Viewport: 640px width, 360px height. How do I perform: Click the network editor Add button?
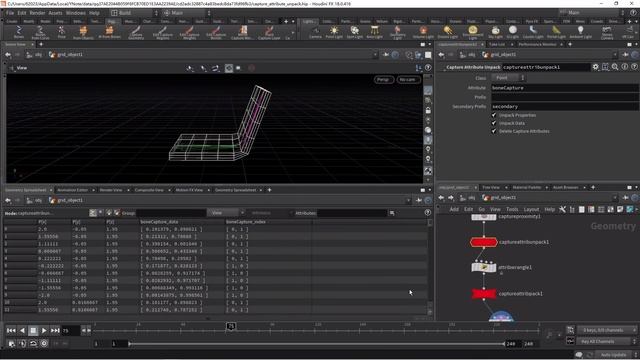click(454, 209)
